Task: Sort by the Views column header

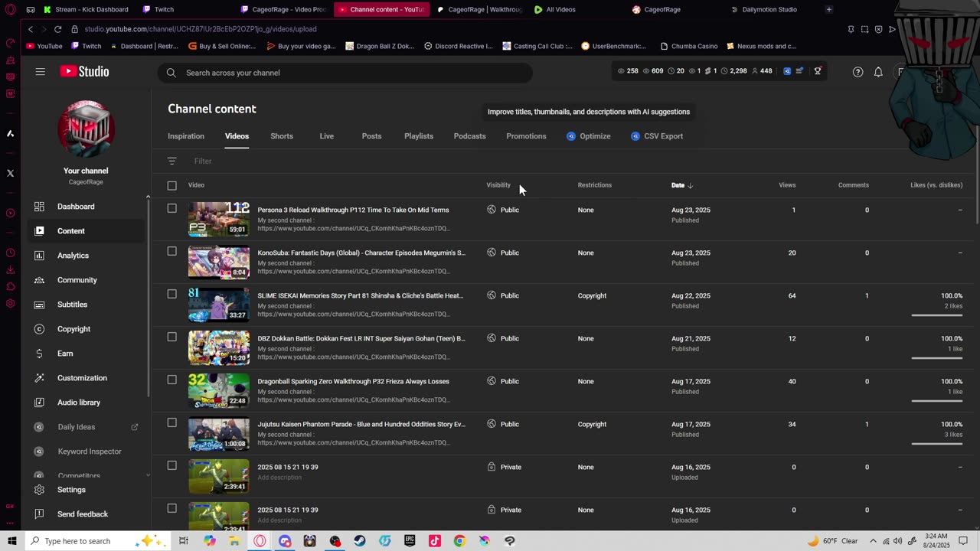Action: coord(787,185)
